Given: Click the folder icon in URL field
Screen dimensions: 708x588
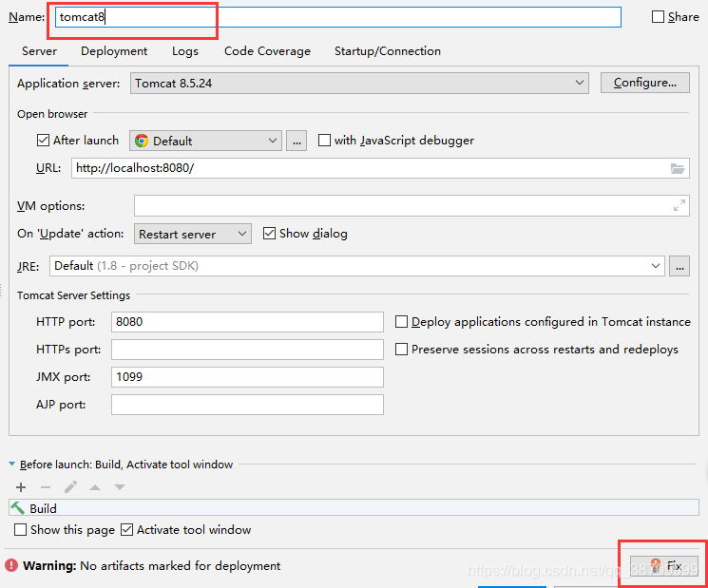Looking at the screenshot, I should (678, 168).
